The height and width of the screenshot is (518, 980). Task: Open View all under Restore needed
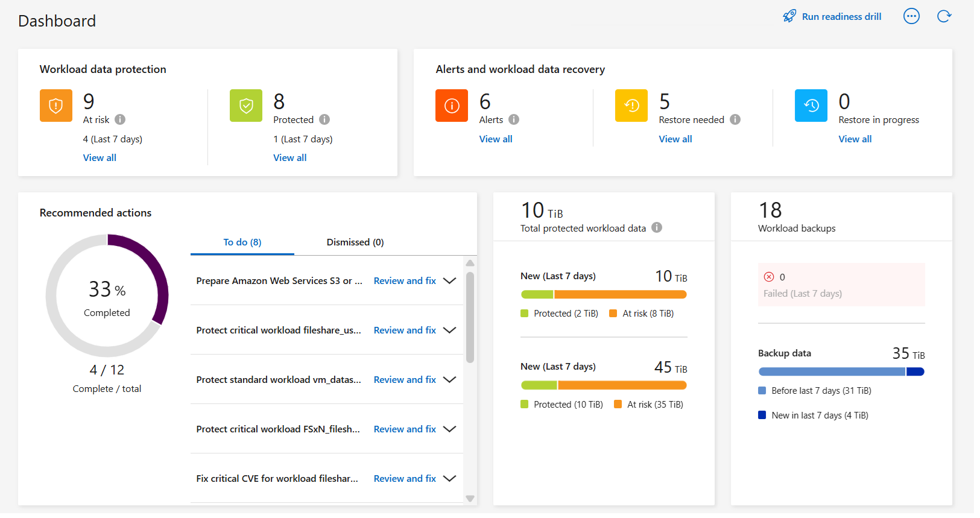675,139
